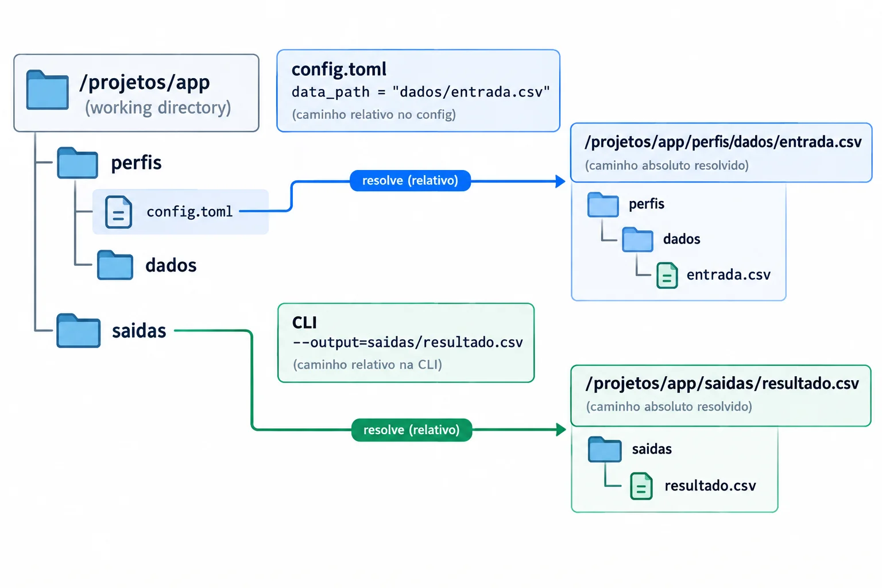Click the saidas folder icon in resolved panel
The height and width of the screenshot is (588, 882).
605,450
